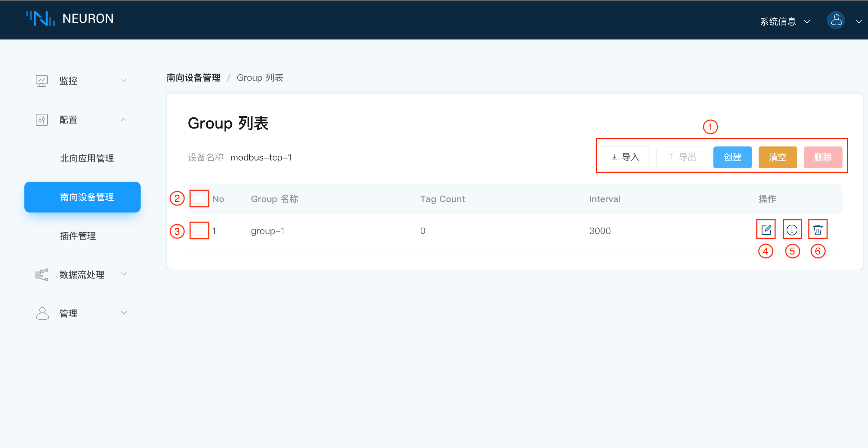Click the configuration sliders icon in the sidebar
868x448 pixels.
pos(42,120)
